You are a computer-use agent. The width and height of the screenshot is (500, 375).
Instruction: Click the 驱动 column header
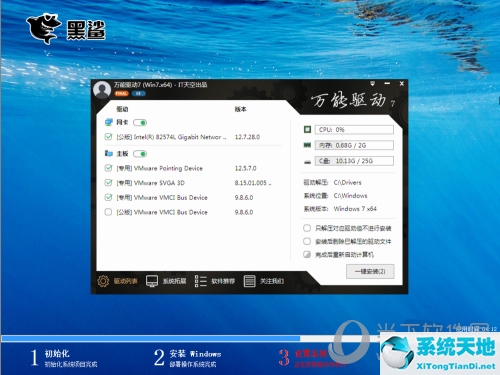122,109
